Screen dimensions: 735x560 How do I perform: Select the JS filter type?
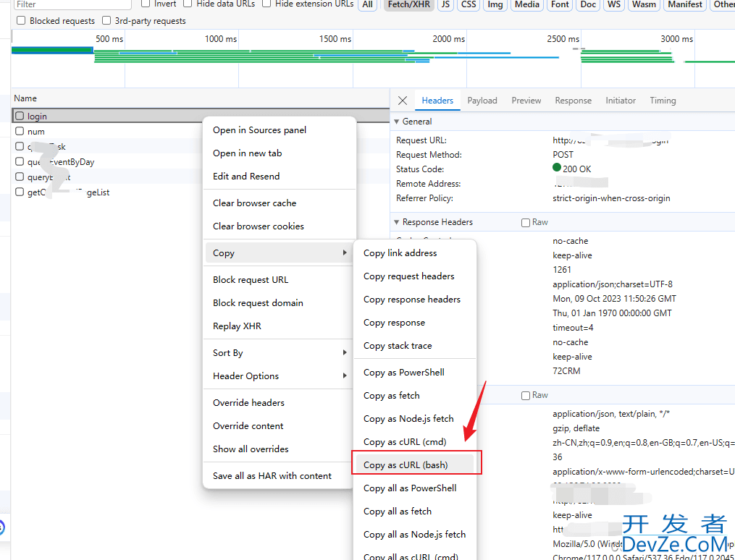[445, 4]
